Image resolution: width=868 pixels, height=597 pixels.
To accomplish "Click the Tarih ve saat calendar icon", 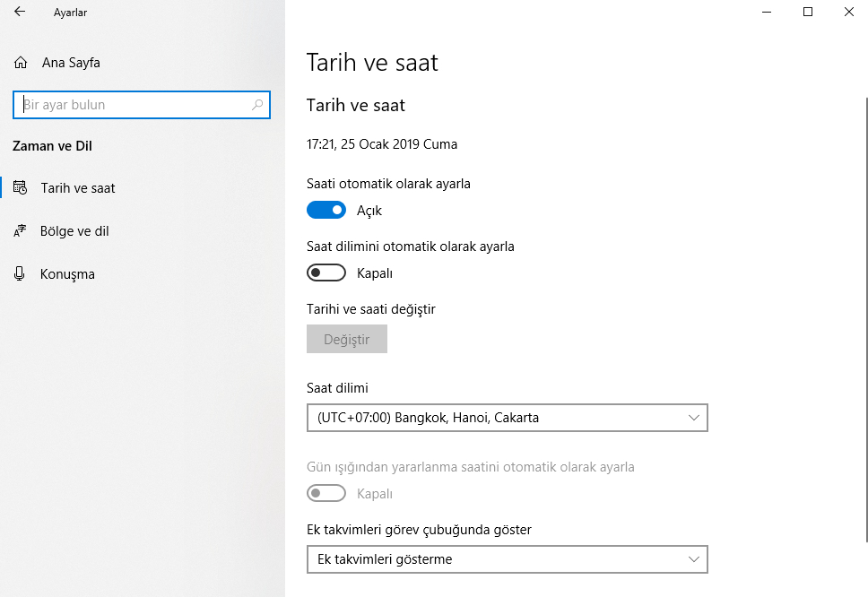I will [x=21, y=188].
